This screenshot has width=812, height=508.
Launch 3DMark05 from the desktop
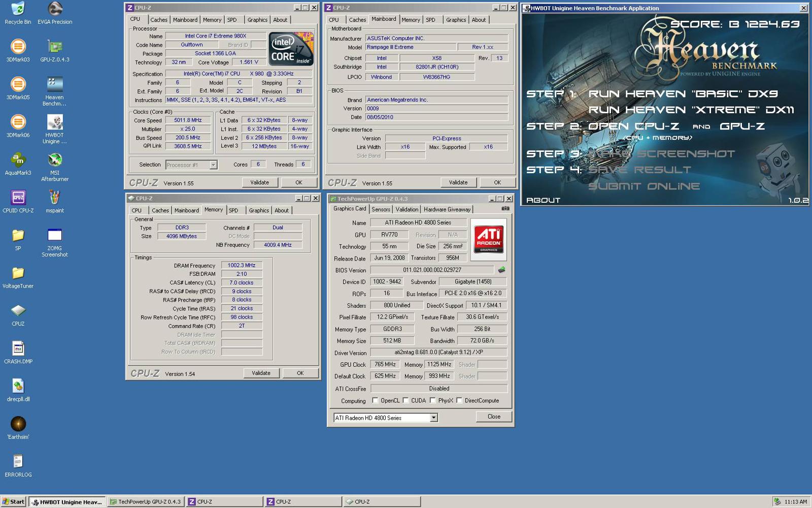coord(18,88)
